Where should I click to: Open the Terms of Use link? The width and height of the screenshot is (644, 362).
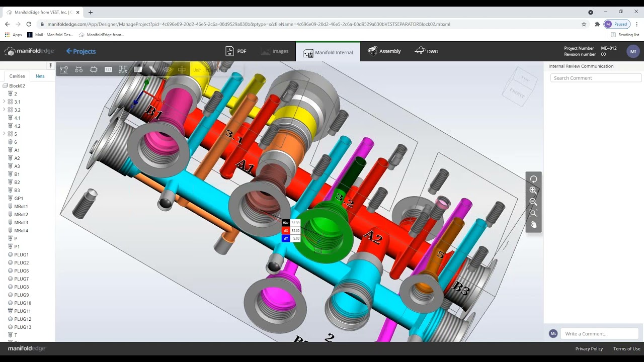(x=627, y=349)
